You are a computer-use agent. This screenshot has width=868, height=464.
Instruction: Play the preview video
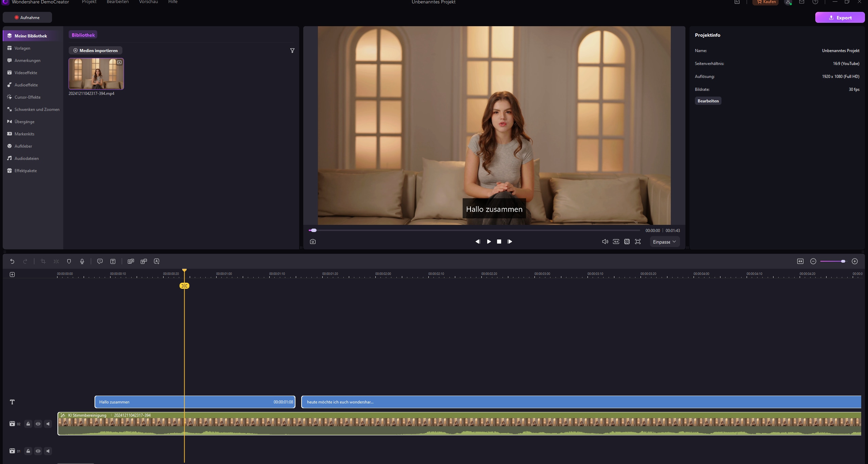489,242
